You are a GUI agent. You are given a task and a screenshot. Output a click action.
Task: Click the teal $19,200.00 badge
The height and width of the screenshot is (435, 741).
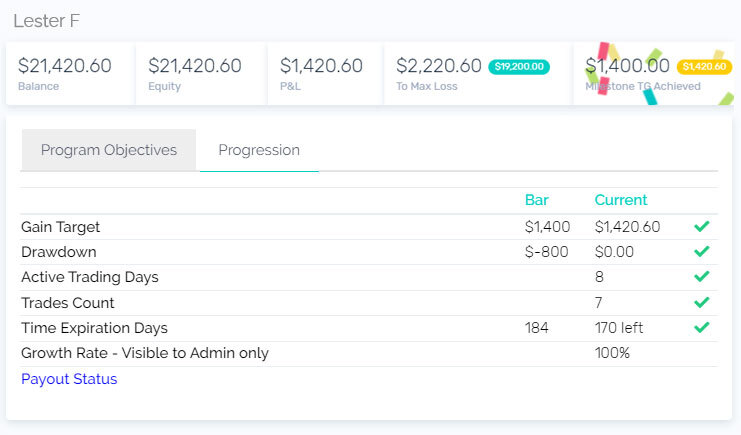(x=518, y=67)
